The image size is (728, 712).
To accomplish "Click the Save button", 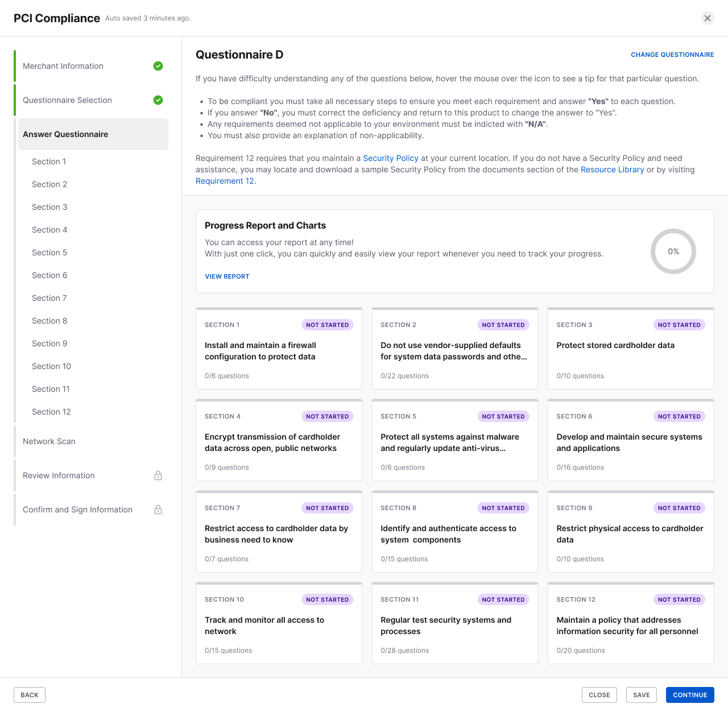I will pos(642,695).
